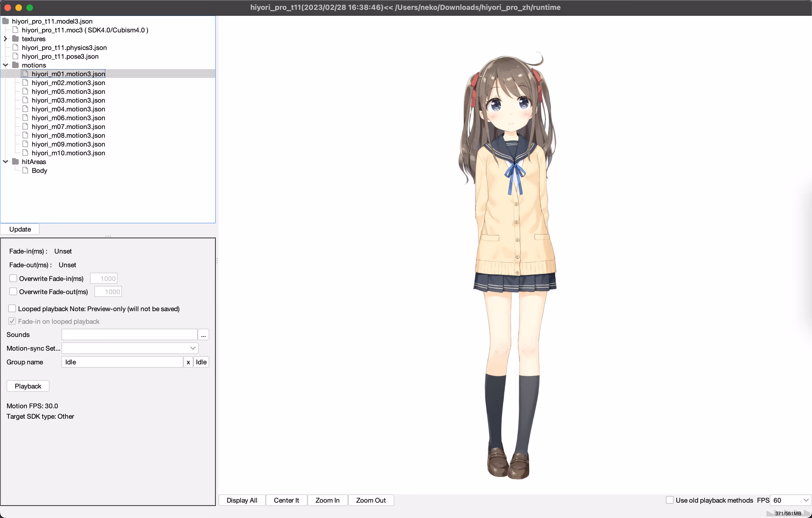The height and width of the screenshot is (518, 812).
Task: Click the hitAreas folder icon
Action: coord(15,162)
